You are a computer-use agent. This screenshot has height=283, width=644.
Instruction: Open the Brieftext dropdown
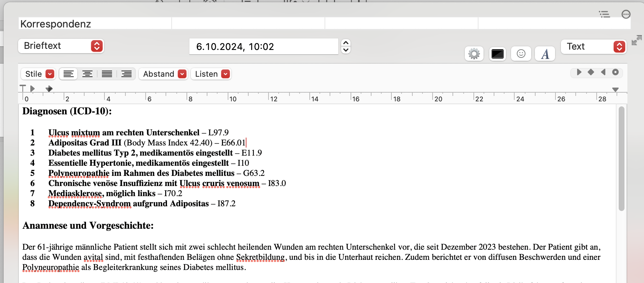click(61, 46)
